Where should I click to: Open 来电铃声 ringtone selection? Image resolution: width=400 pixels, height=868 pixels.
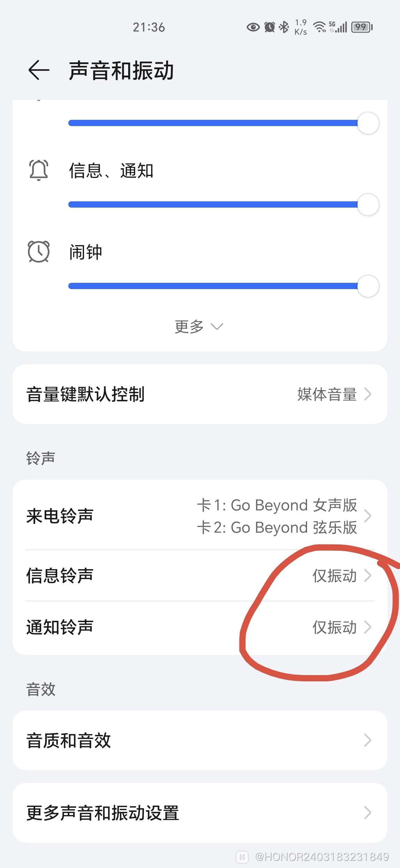[200, 516]
